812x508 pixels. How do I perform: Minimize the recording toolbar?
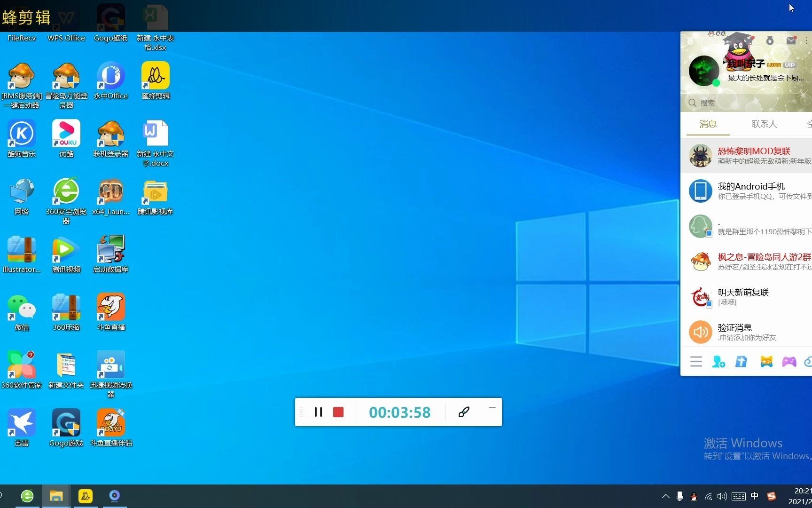pyautogui.click(x=492, y=407)
